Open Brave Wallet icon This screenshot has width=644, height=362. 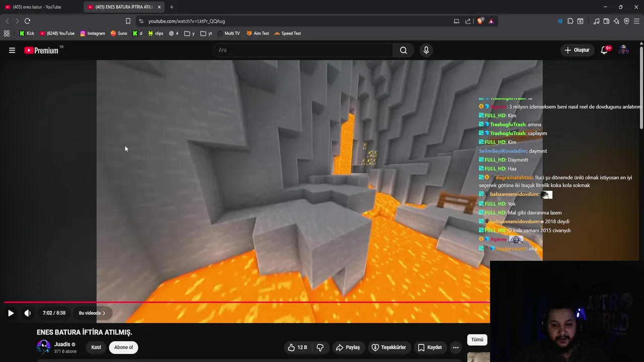(x=606, y=21)
